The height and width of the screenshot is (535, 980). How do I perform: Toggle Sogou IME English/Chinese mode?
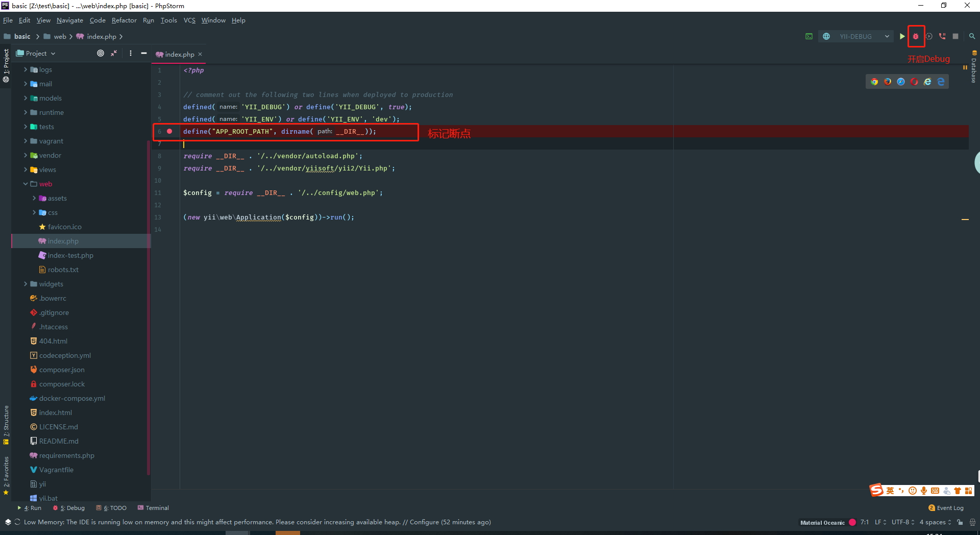click(890, 491)
